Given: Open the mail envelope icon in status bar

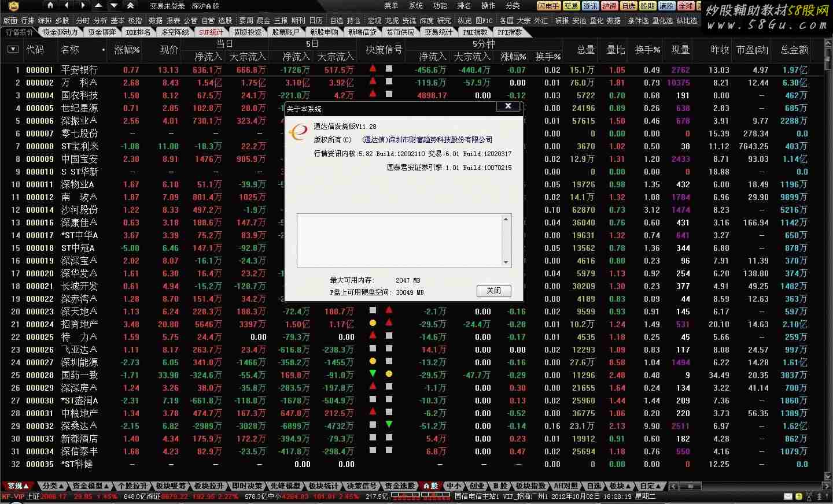Looking at the screenshot, I should (788, 496).
